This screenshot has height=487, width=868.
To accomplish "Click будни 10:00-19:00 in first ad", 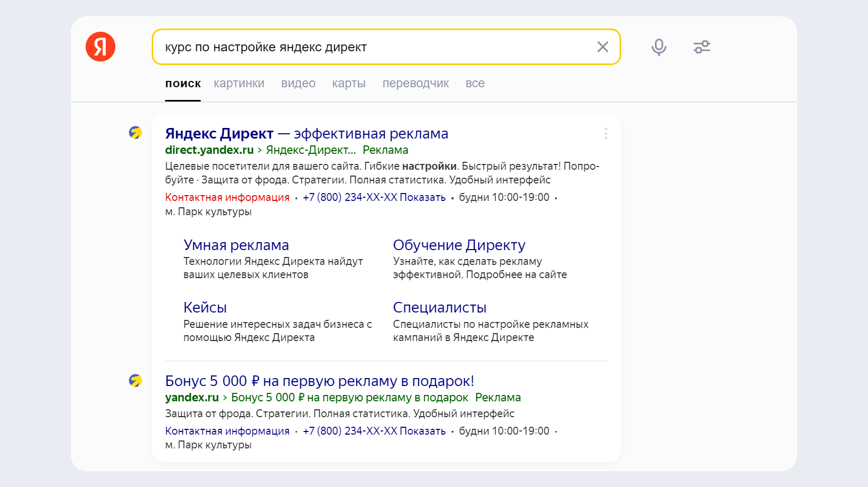I will coord(504,197).
